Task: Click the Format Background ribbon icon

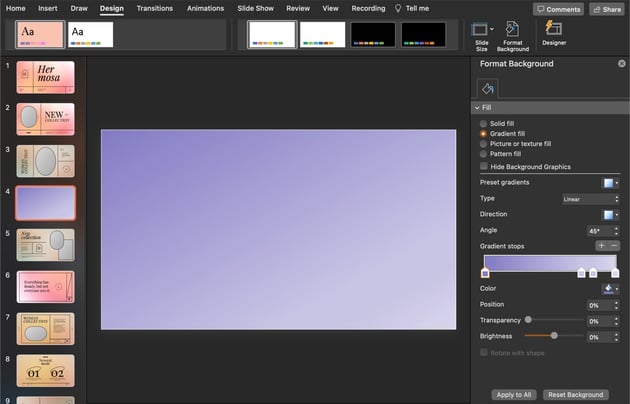Action: tap(512, 36)
